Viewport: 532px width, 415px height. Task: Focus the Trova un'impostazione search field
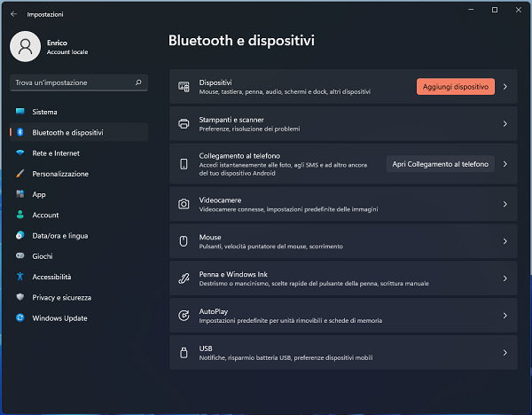click(79, 82)
